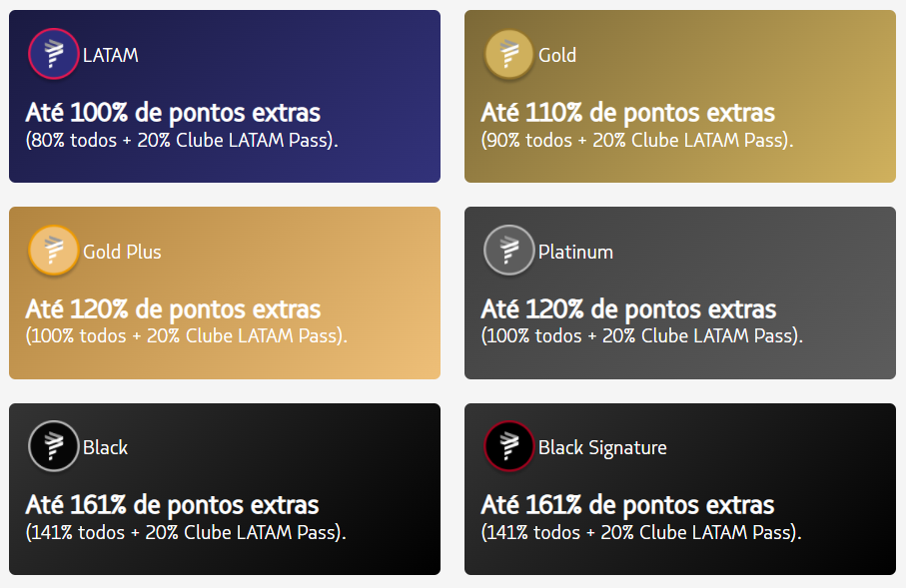The width and height of the screenshot is (906, 588).
Task: Select the Platinum tier card
Action: coord(679,293)
